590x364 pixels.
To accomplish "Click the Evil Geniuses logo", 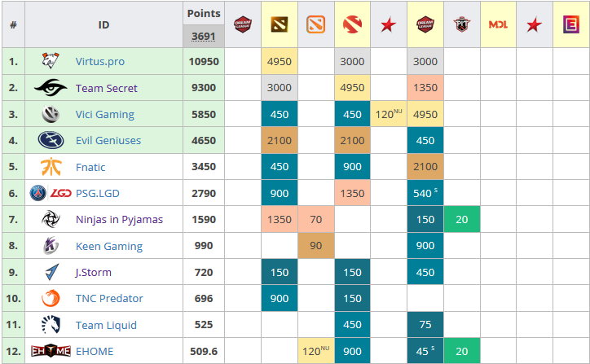I will point(51,140).
